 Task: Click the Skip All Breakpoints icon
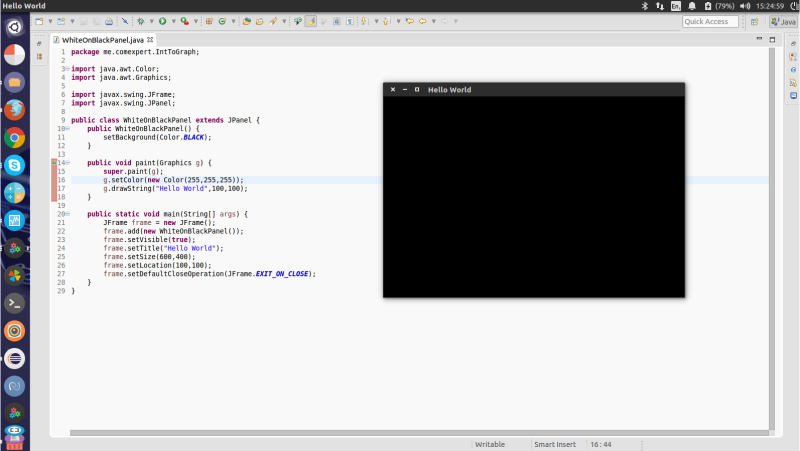click(124, 21)
